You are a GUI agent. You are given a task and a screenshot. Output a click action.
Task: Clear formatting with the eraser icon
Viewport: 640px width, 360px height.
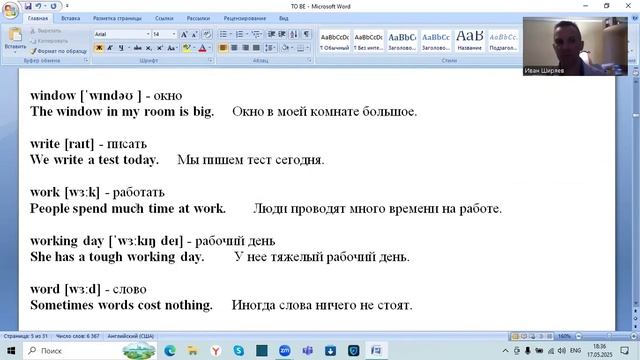[x=207, y=34]
